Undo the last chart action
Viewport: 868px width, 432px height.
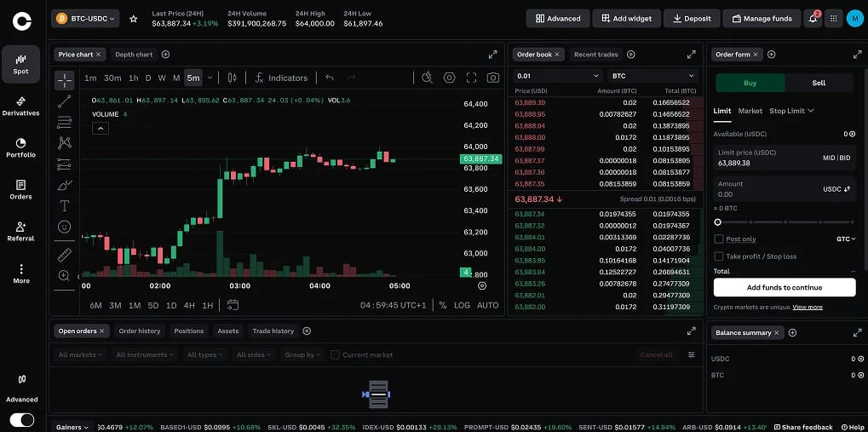pyautogui.click(x=330, y=78)
